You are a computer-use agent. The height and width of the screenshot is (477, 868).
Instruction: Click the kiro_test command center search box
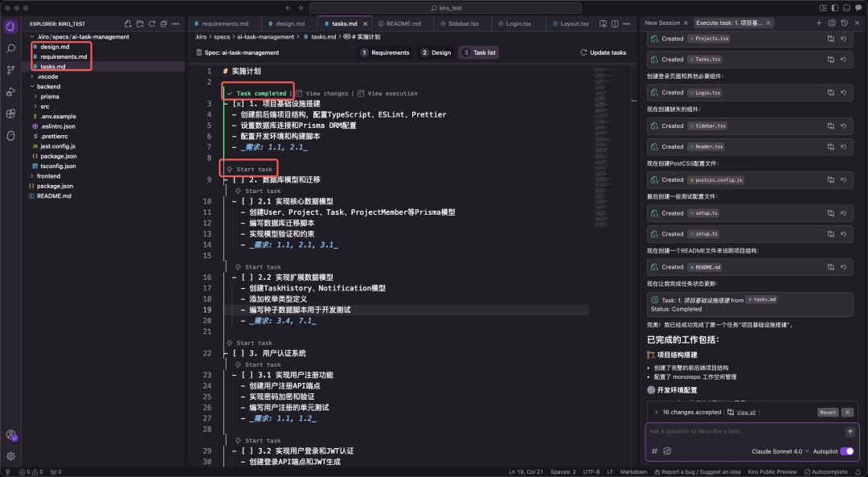[x=445, y=8]
